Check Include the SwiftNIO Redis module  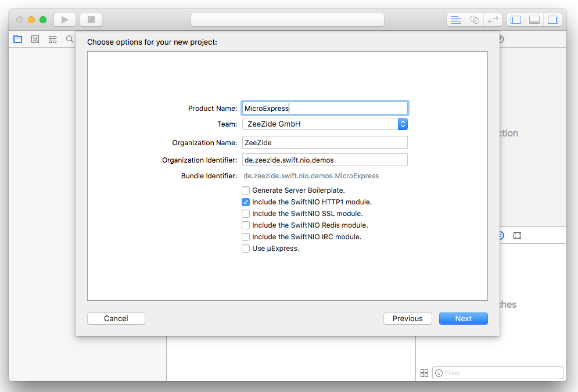246,225
